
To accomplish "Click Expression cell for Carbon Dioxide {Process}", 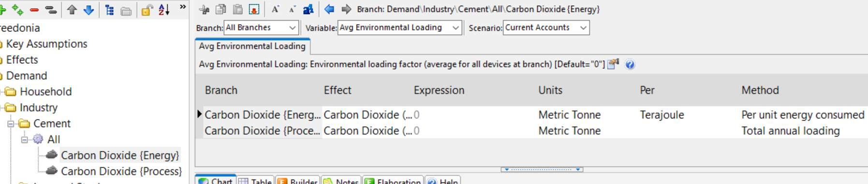I will [474, 131].
